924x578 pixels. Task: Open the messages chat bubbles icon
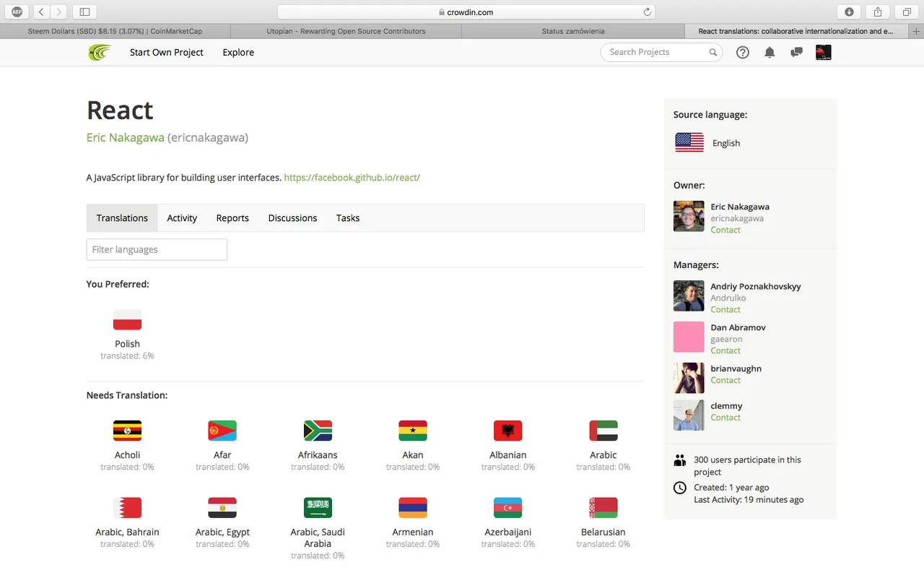click(x=796, y=52)
